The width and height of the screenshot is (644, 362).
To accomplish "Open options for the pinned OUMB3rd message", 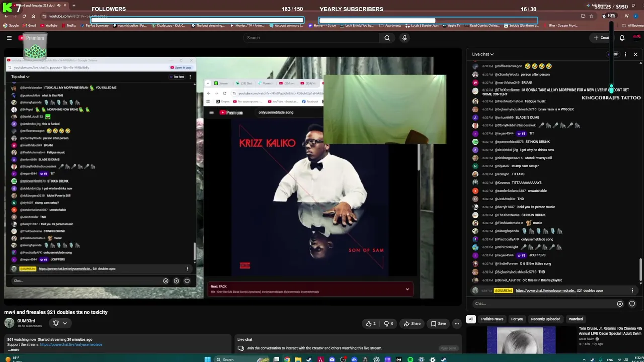I will 632,290.
